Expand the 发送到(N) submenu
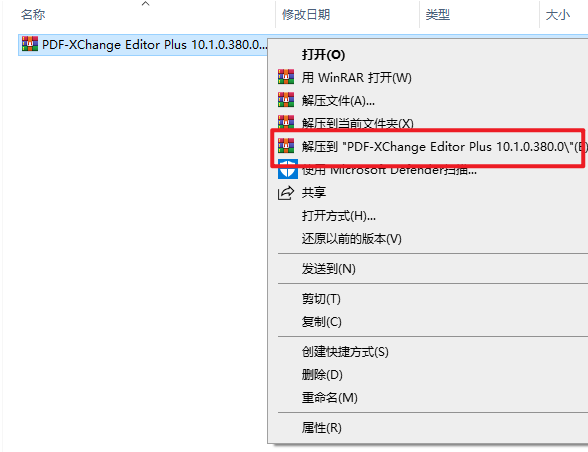 click(x=329, y=269)
